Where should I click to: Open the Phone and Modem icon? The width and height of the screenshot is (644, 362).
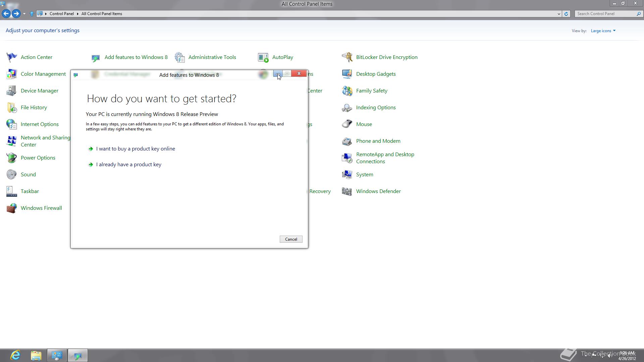pyautogui.click(x=347, y=141)
